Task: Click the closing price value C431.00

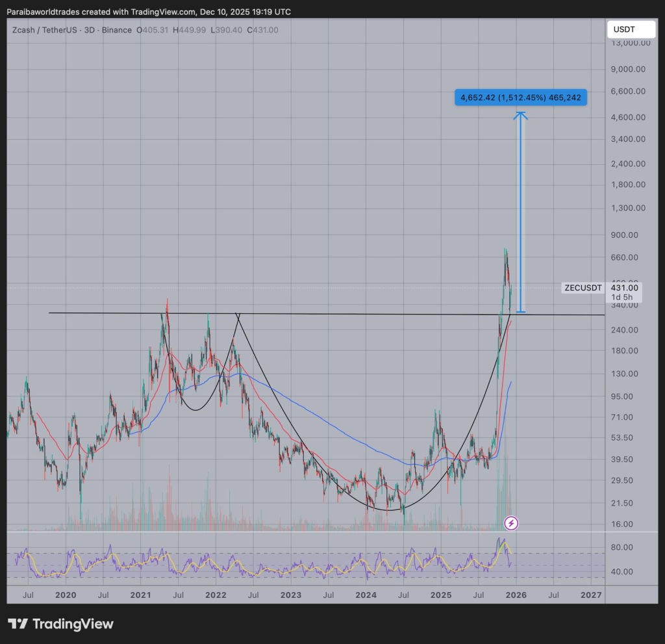Action: 264,30
